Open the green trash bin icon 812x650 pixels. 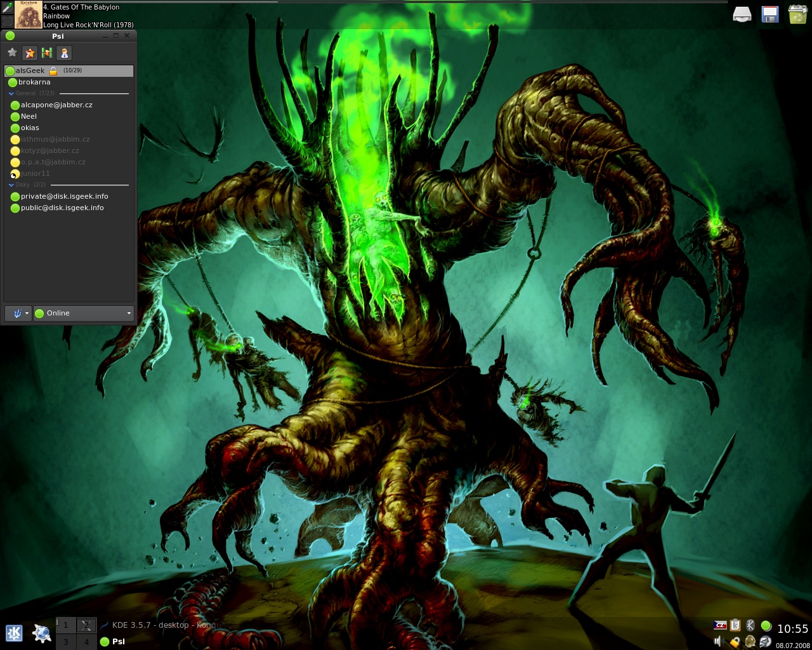point(797,14)
